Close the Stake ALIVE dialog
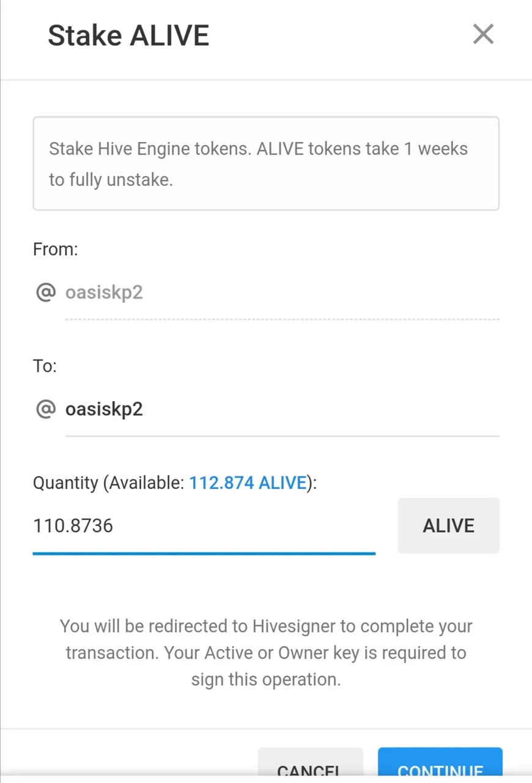This screenshot has width=532, height=783. pyautogui.click(x=483, y=34)
